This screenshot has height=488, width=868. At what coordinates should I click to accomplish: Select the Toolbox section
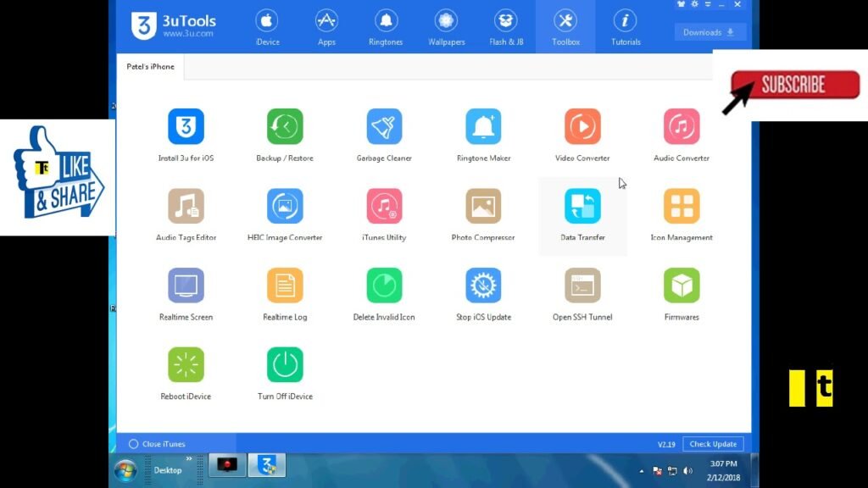[x=565, y=27]
